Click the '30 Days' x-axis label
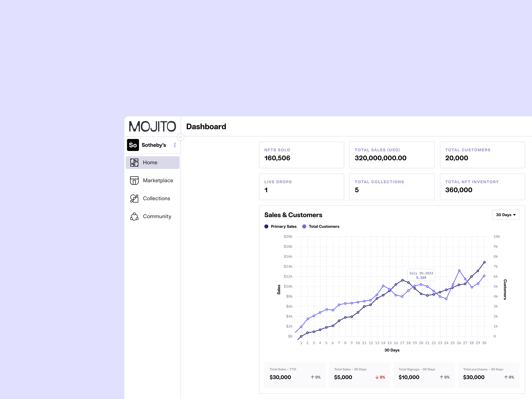This screenshot has width=532, height=399. coord(392,350)
